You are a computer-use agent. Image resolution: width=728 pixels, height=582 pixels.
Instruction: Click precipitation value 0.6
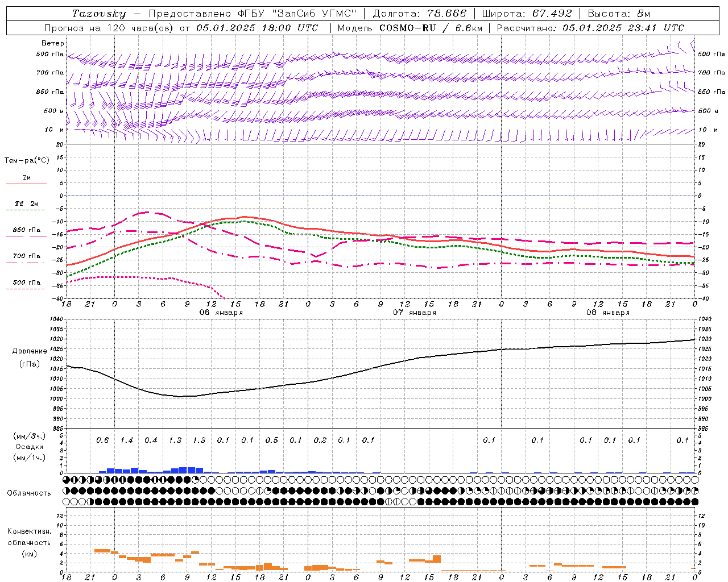coord(102,440)
